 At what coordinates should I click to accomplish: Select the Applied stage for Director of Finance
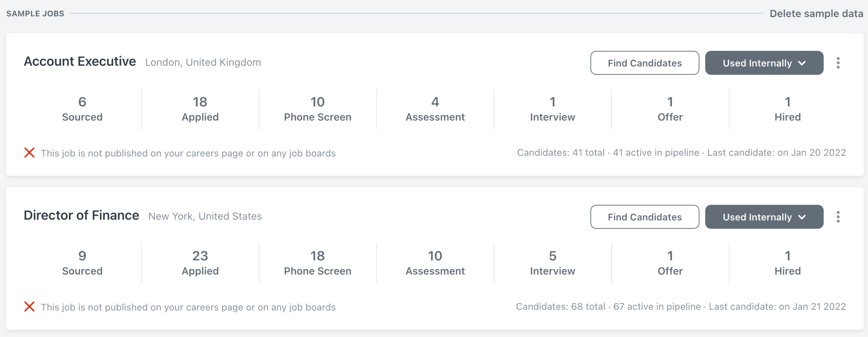tap(200, 263)
